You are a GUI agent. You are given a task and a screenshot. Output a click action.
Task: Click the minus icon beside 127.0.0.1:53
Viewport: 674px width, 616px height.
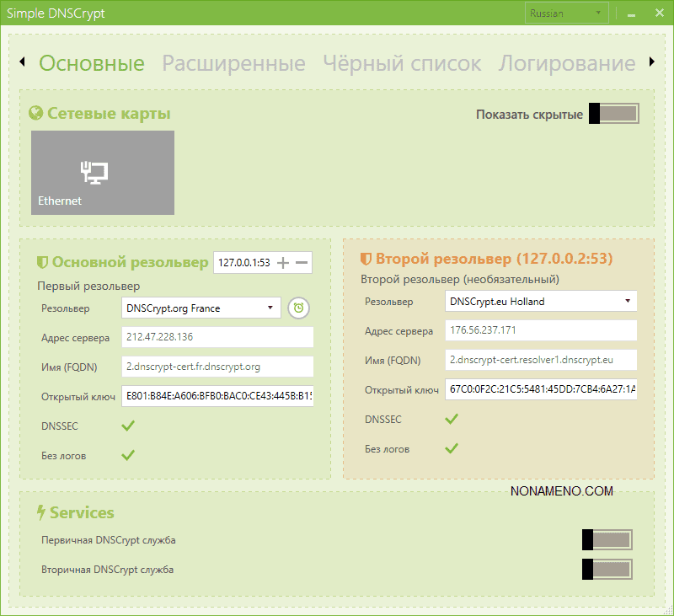pos(302,263)
